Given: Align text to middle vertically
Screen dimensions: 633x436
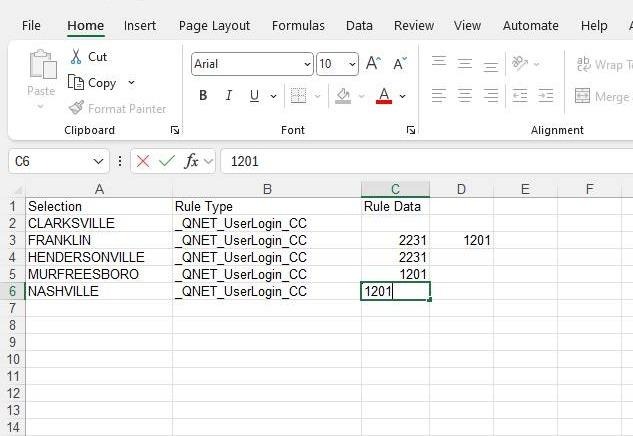Looking at the screenshot, I should tap(465, 63).
